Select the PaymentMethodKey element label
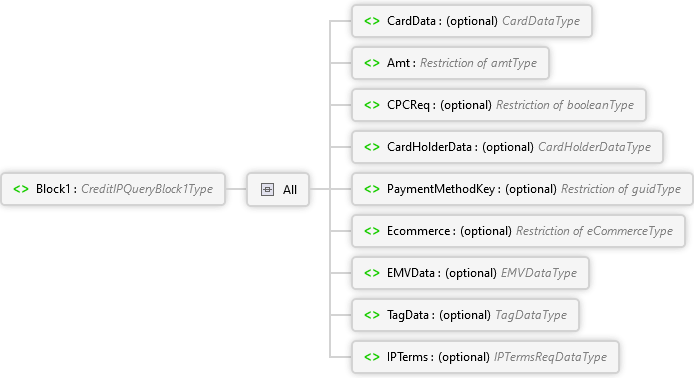 tap(441, 189)
